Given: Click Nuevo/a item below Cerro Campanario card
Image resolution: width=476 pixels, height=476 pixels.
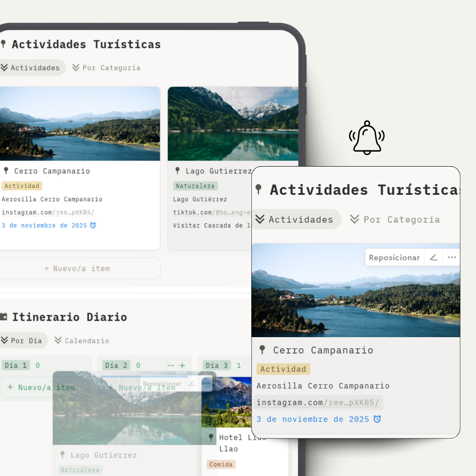Looking at the screenshot, I should point(77,268).
